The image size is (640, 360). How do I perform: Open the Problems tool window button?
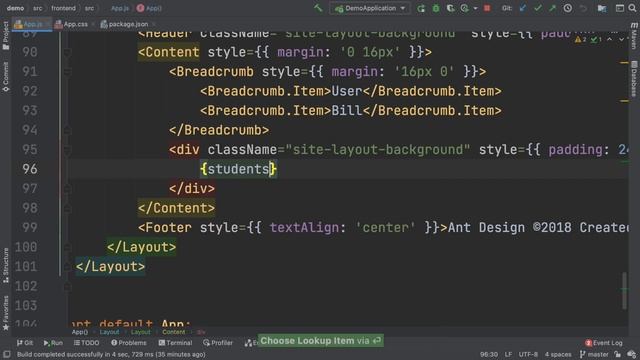[x=129, y=343]
